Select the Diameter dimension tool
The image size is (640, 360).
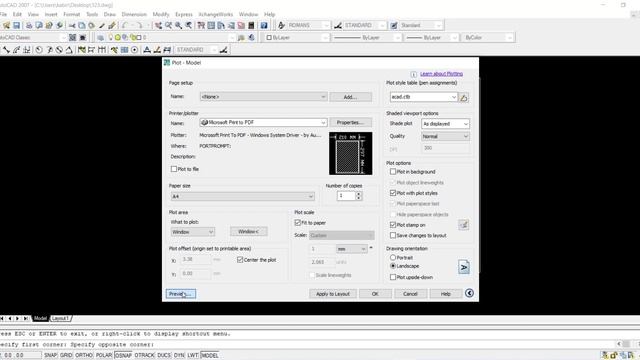[59, 50]
